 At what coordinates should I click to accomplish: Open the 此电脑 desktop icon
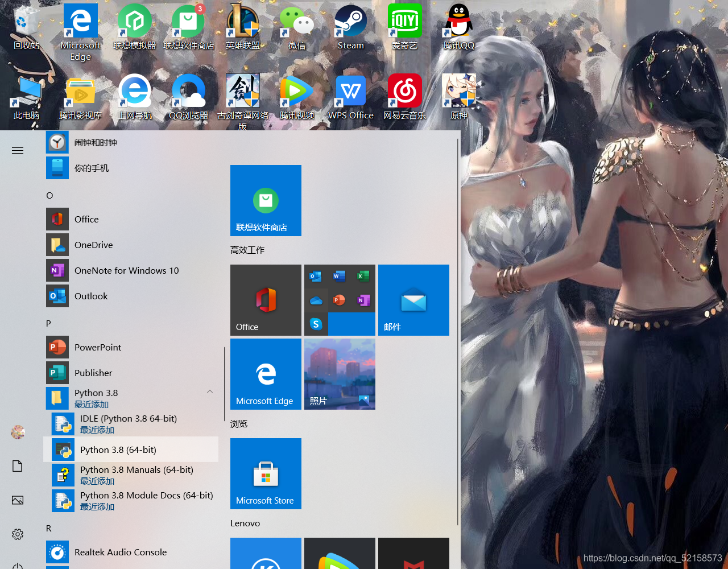click(x=26, y=98)
